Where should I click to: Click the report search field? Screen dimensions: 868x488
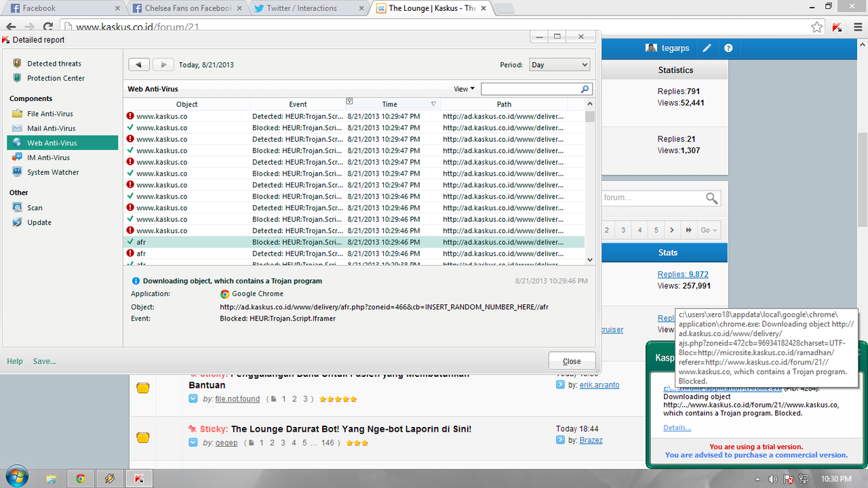coord(531,89)
